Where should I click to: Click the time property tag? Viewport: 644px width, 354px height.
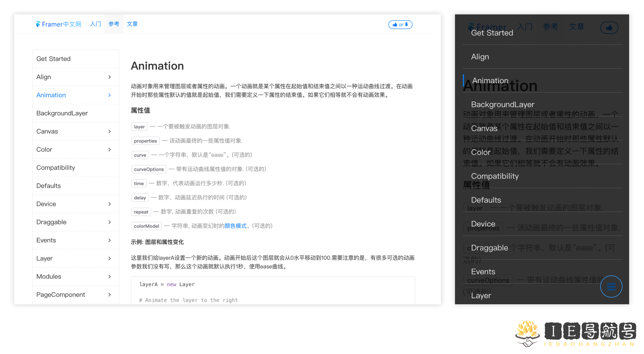pyautogui.click(x=139, y=183)
